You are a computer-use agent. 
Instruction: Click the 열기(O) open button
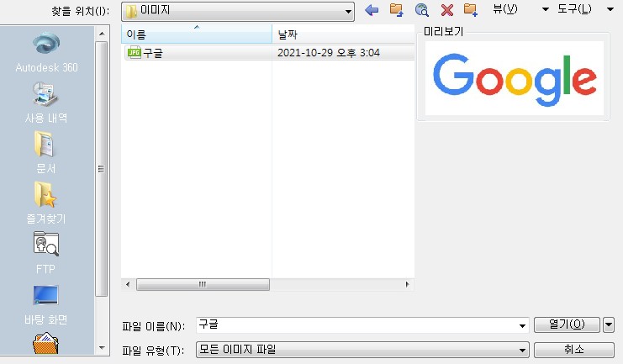[x=567, y=324]
